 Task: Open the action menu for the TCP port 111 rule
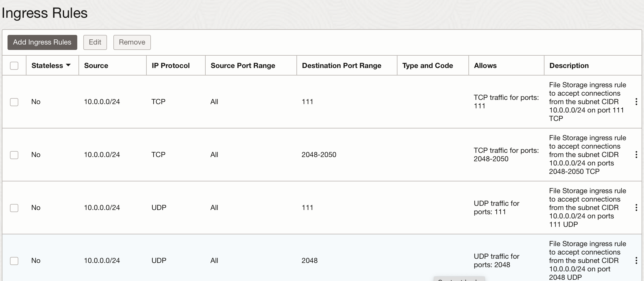636,102
